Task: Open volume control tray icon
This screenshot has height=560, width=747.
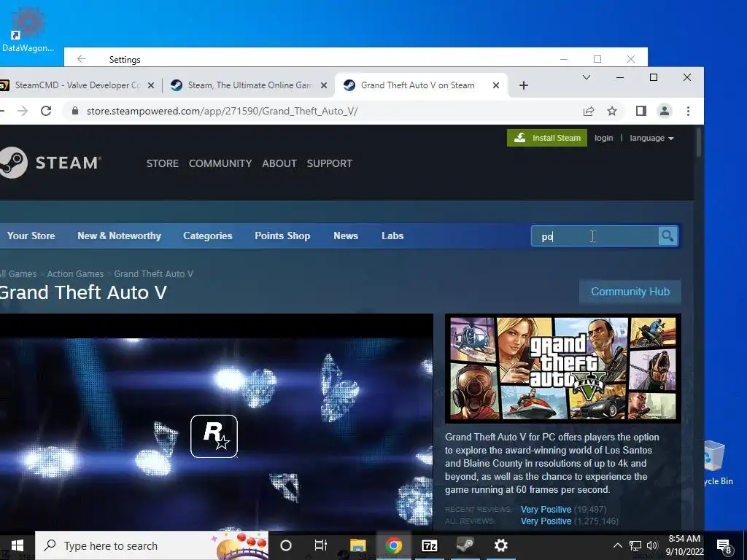Action: point(651,545)
